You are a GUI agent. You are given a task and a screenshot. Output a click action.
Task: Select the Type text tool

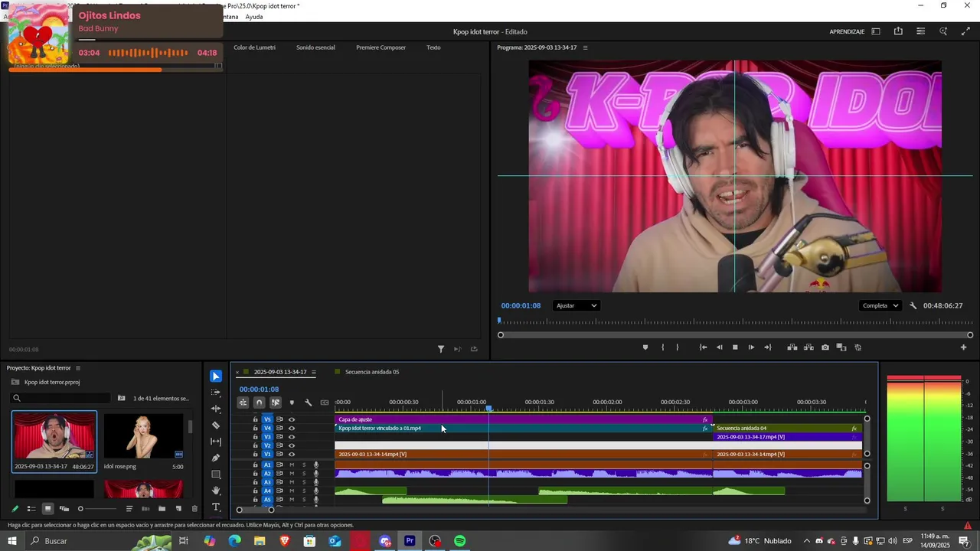click(216, 507)
